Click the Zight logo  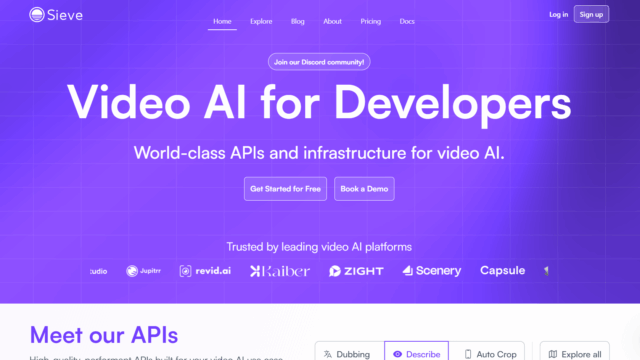(356, 271)
